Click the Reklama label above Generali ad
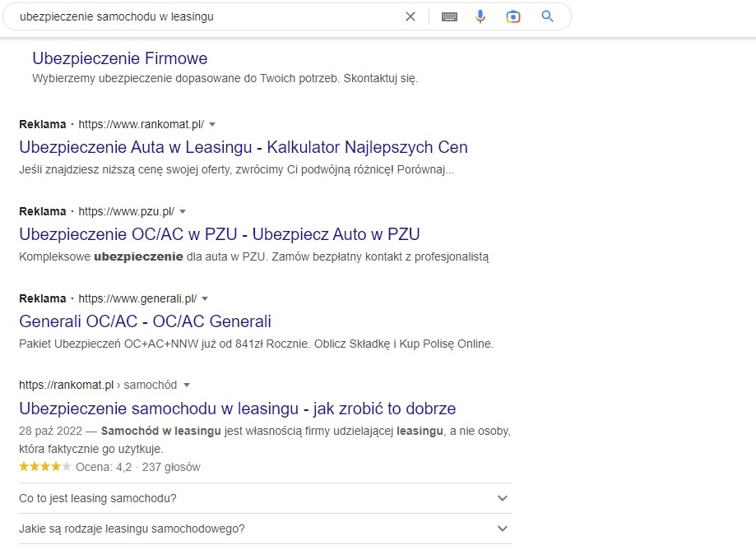This screenshot has height=554, width=756. (43, 298)
